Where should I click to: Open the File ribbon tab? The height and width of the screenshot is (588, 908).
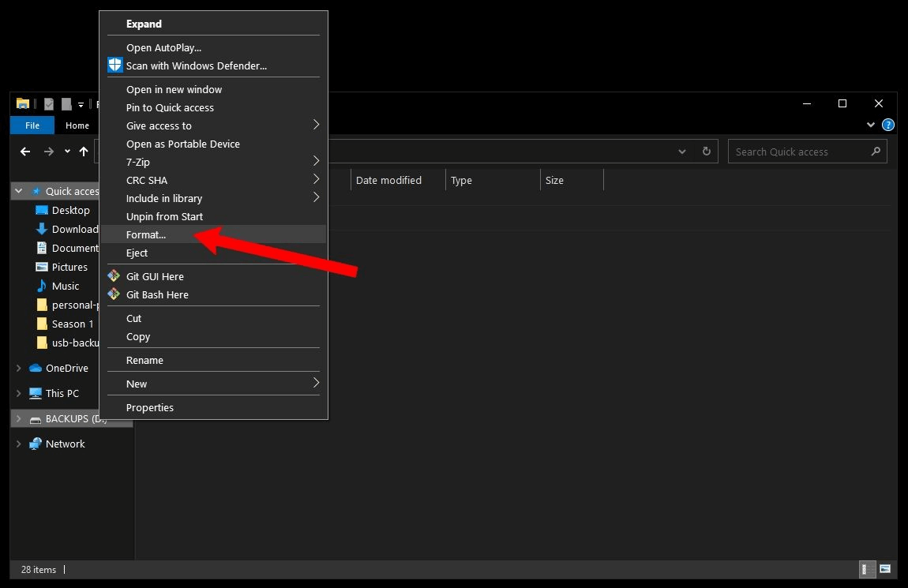pyautogui.click(x=32, y=125)
